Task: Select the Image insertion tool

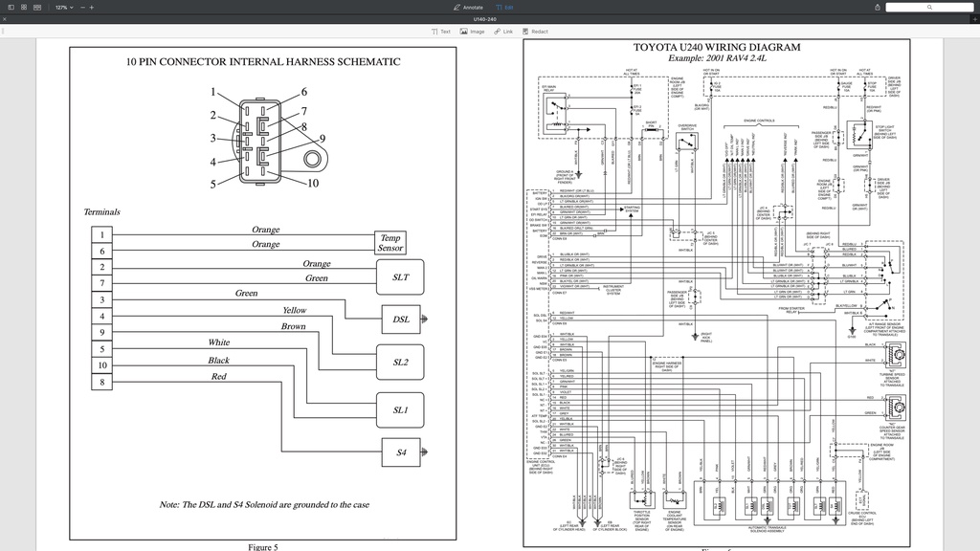Action: [x=470, y=31]
